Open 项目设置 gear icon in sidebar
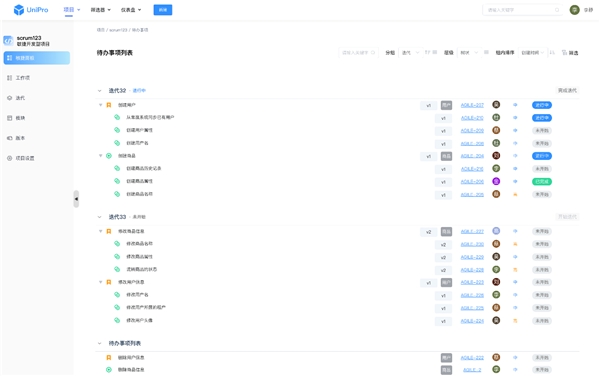The image size is (600, 376). coord(10,158)
